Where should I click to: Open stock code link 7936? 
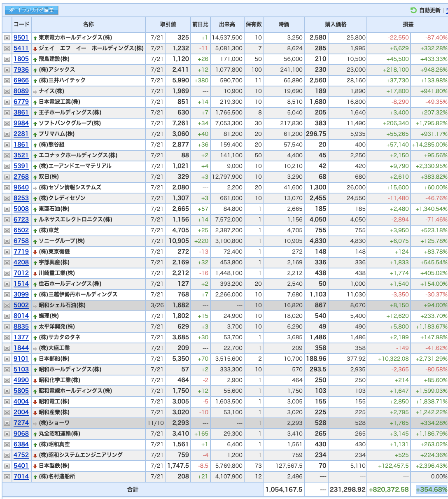point(21,70)
